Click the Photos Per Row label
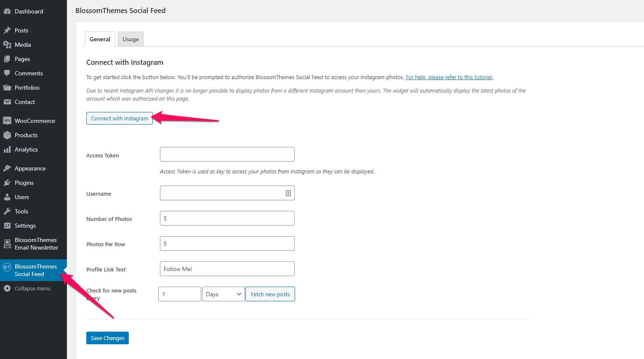 click(x=106, y=244)
